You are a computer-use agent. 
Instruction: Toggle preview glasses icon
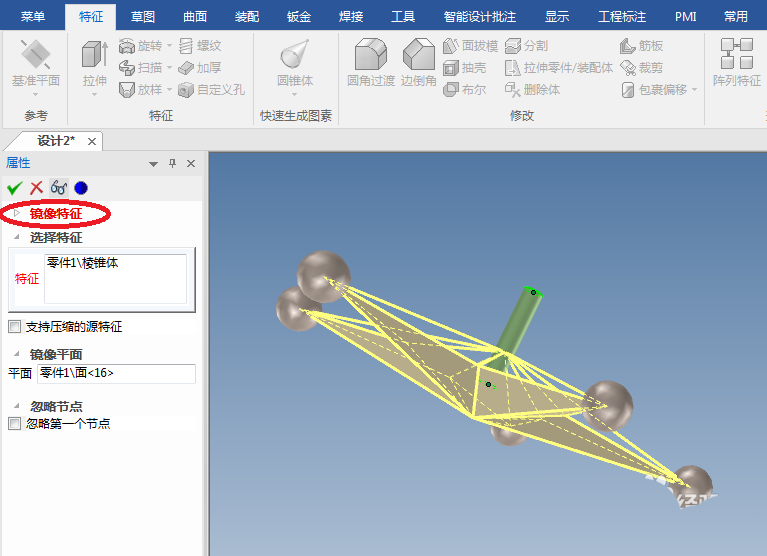[x=59, y=188]
